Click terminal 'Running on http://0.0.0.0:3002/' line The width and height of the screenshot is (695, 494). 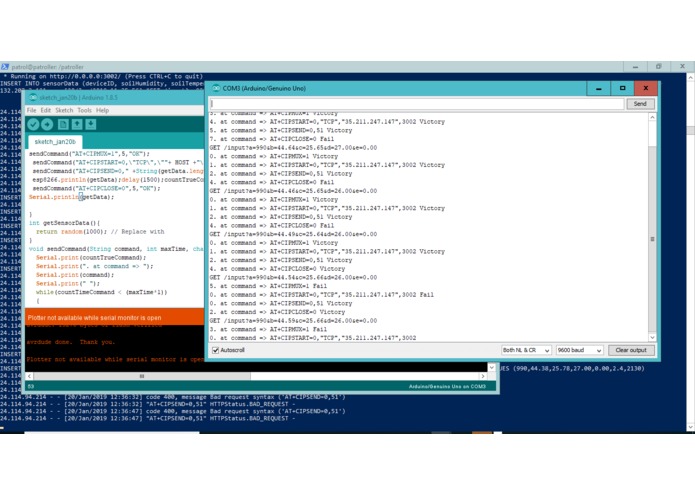pos(103,76)
